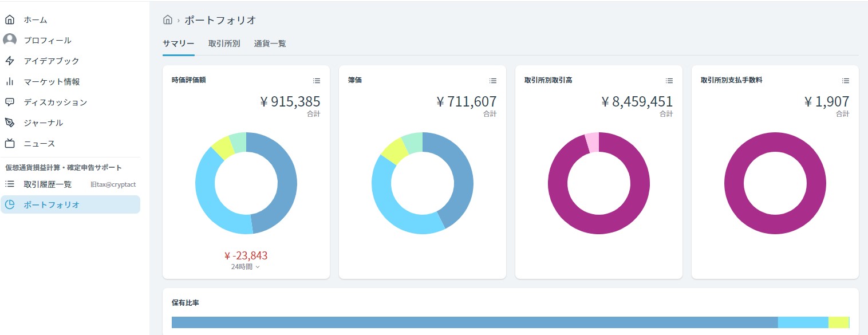Image resolution: width=868 pixels, height=335 pixels.
Task: Switch to the 通貨一覧 tab
Action: [x=270, y=44]
